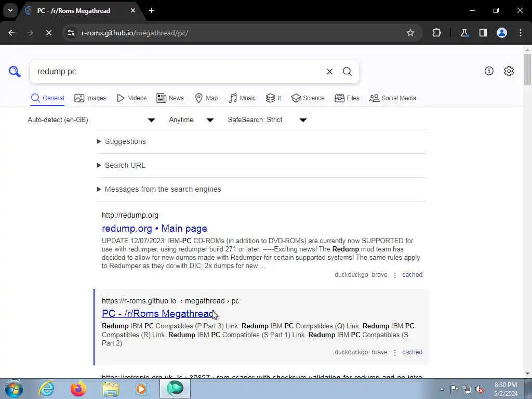Open cached link of redump.org result
This screenshot has height=399, width=532.
(x=412, y=275)
